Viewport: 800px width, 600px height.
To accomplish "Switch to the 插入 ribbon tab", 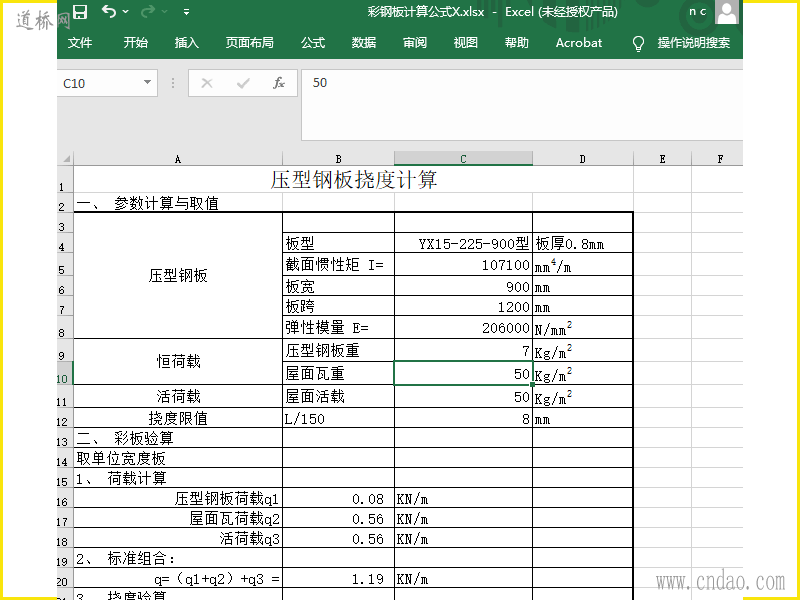I will (x=186, y=43).
